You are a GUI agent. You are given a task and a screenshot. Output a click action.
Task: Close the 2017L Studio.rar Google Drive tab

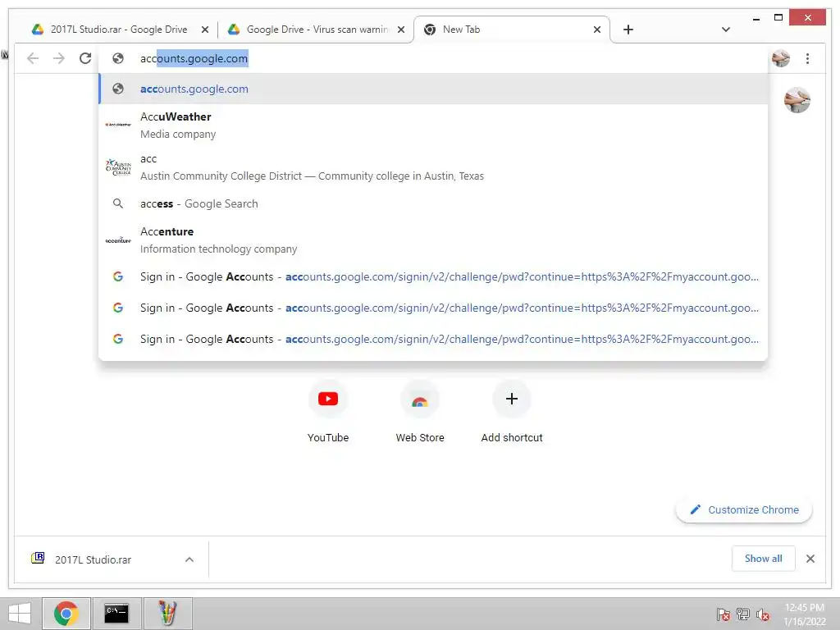click(x=204, y=30)
